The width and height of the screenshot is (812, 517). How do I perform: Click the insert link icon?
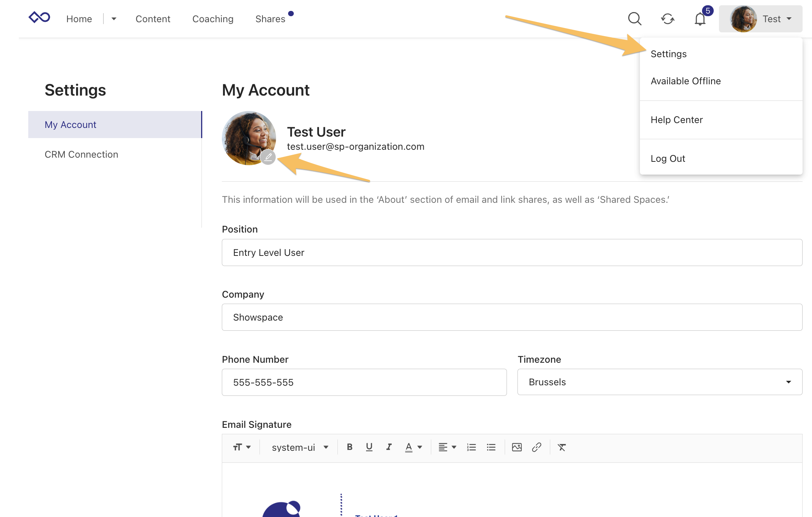click(x=536, y=447)
